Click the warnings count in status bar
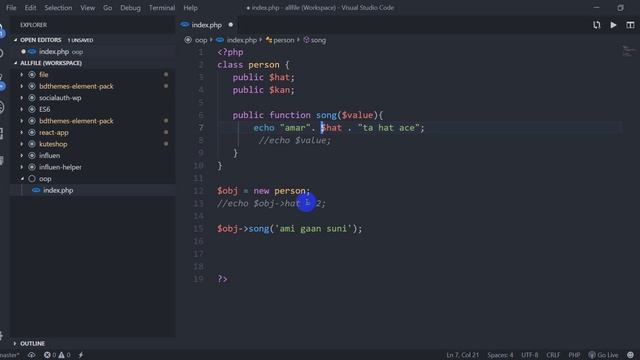The image size is (640, 360). [x=64, y=355]
